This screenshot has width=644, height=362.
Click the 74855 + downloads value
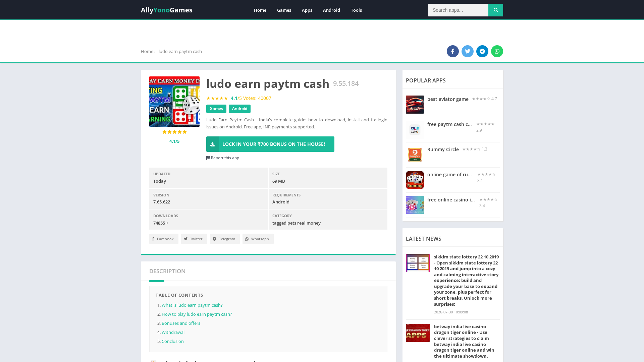coord(161,223)
